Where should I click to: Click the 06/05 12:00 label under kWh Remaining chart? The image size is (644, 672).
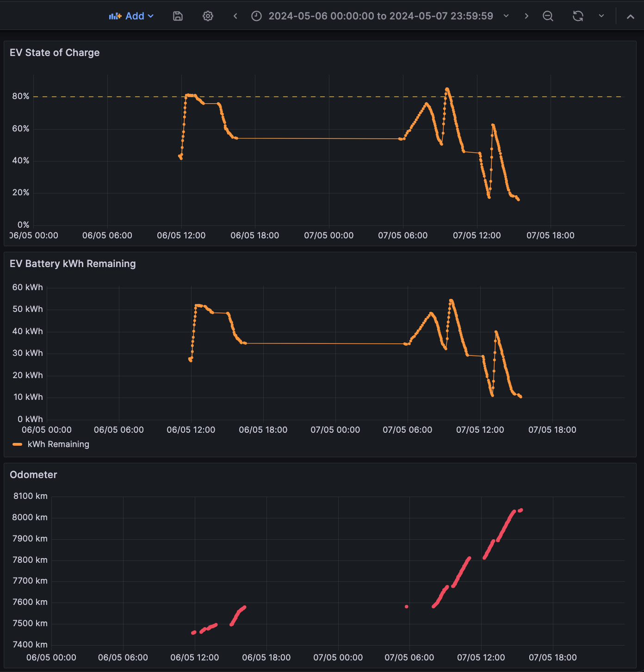click(191, 430)
